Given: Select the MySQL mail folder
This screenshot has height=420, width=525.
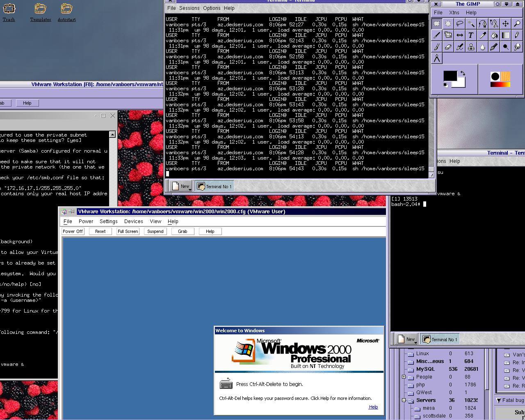Looking at the screenshot, I should 425,369.
